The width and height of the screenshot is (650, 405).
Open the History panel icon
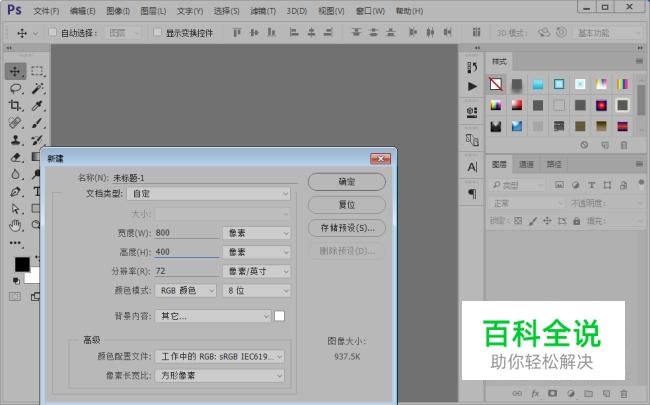click(x=472, y=67)
